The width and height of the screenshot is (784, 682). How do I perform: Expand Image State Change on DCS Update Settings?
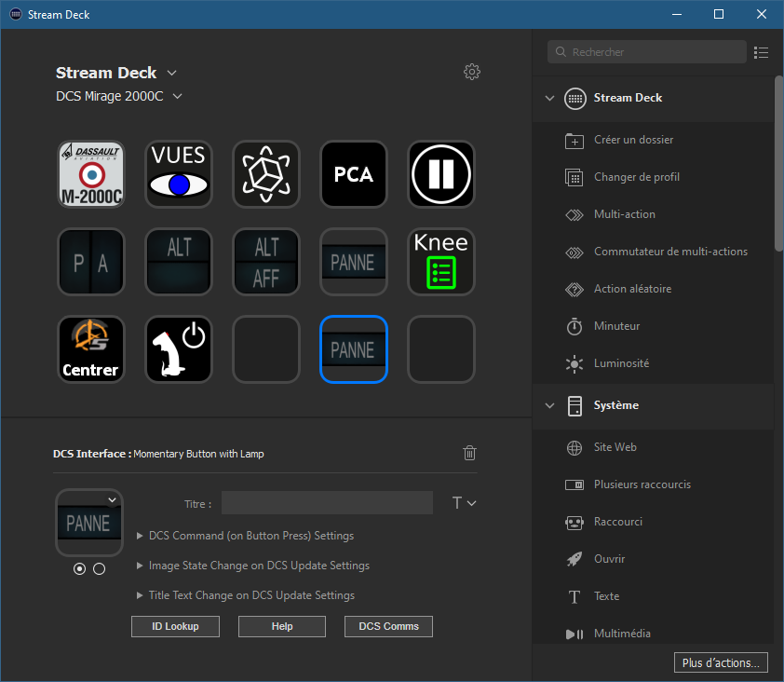[x=253, y=566]
